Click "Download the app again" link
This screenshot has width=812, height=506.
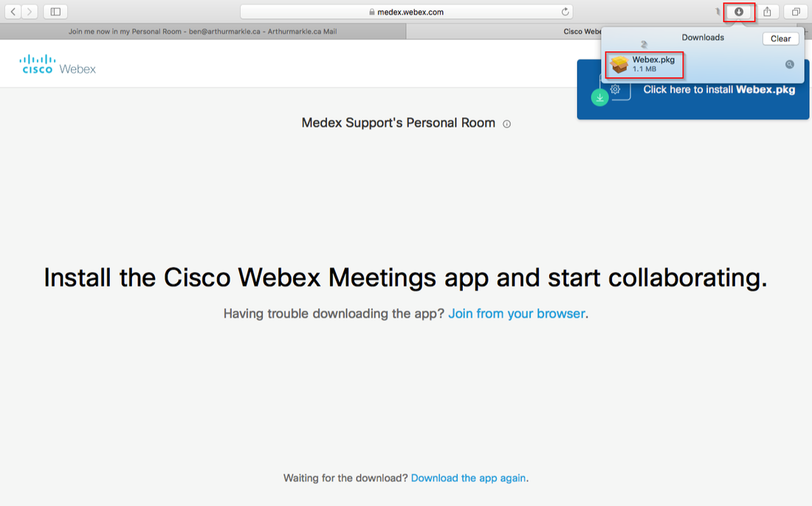tap(469, 478)
